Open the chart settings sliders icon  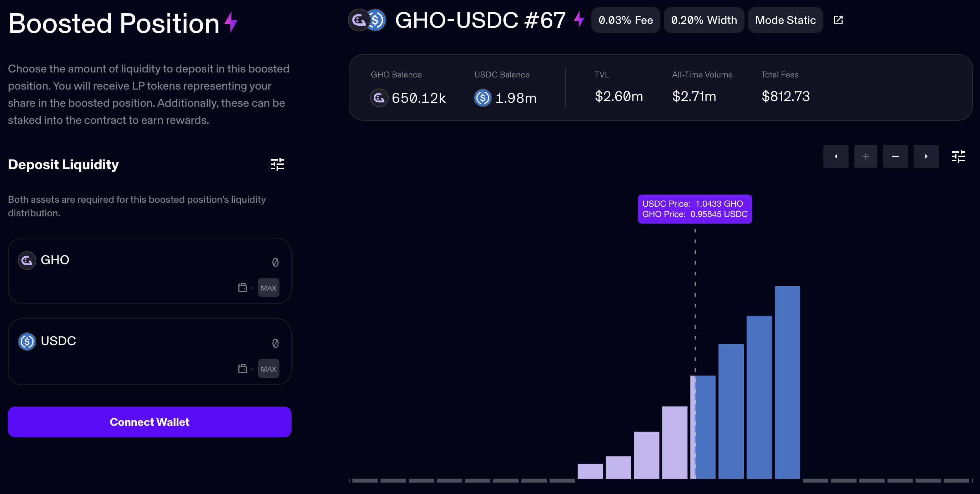[x=958, y=156]
